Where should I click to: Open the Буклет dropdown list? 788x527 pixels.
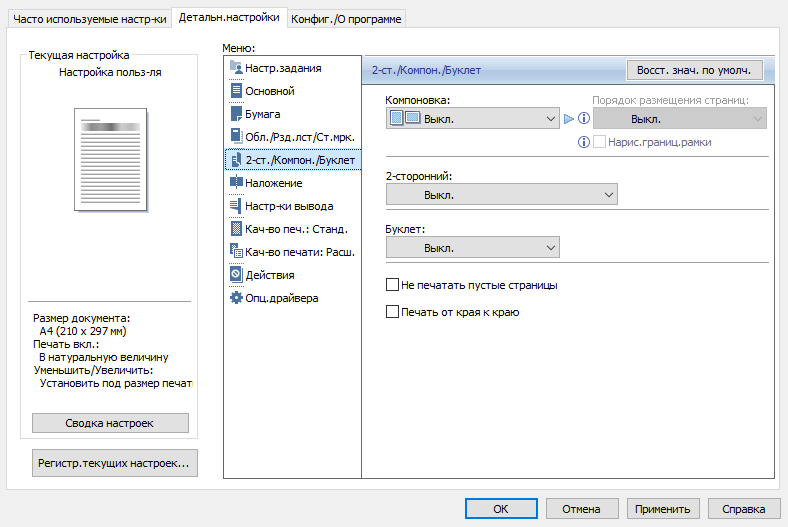point(472,247)
